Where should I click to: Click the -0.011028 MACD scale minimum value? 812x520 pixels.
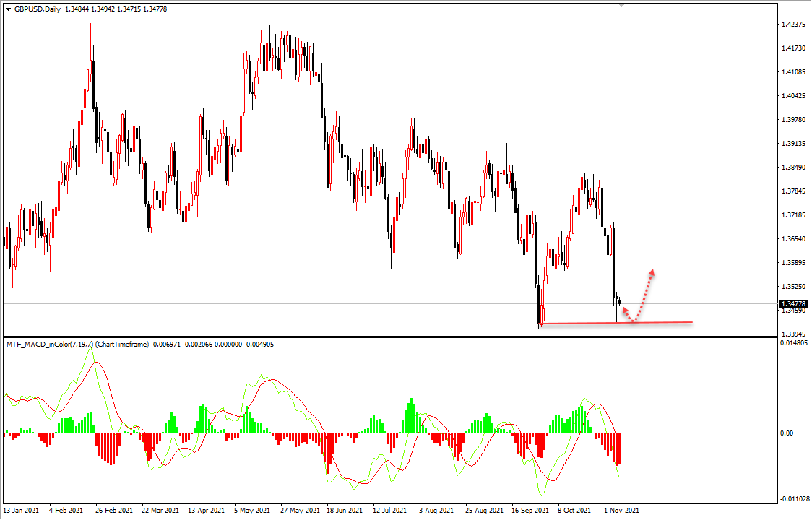pyautogui.click(x=795, y=499)
